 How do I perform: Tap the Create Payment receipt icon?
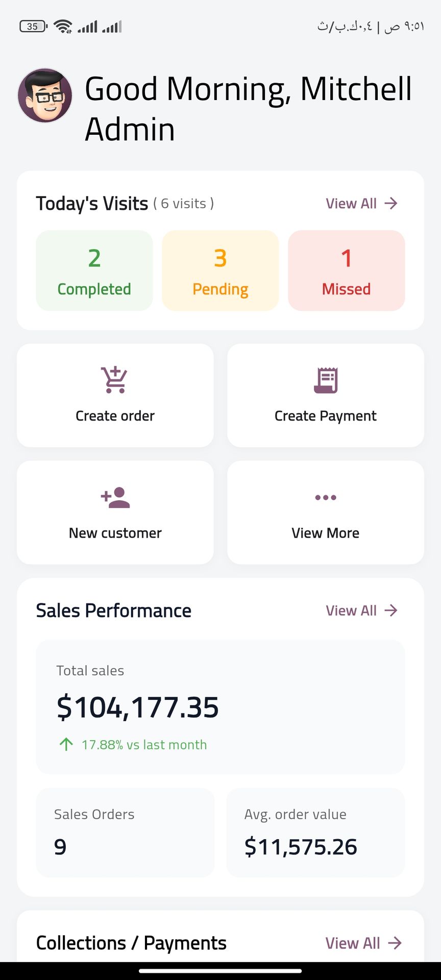(326, 380)
